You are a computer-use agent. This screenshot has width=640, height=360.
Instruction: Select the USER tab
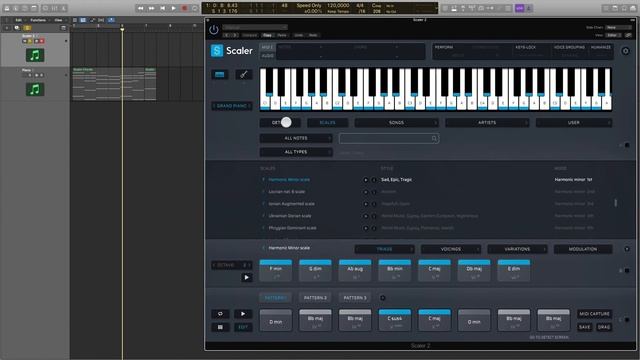(574, 122)
